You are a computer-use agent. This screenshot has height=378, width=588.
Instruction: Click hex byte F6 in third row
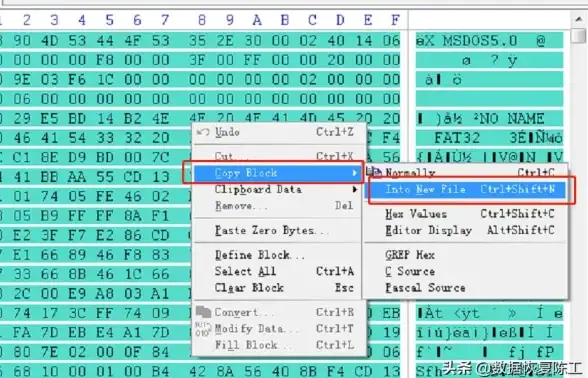coord(77,79)
